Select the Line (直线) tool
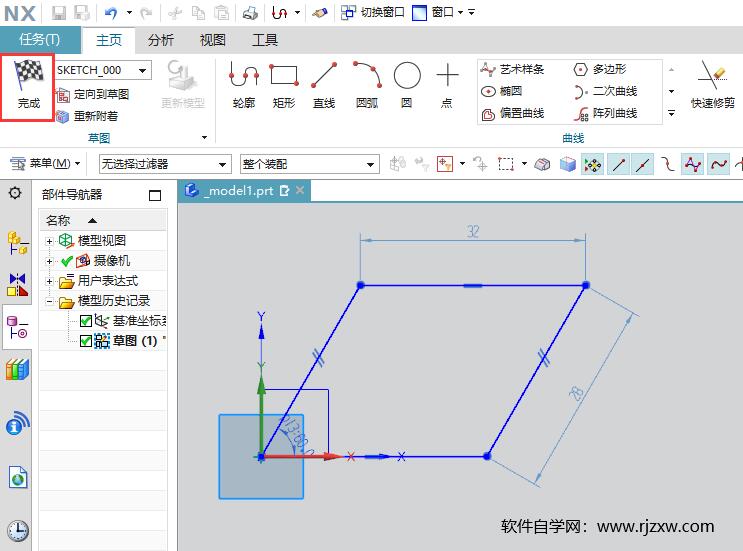The image size is (743, 551). pyautogui.click(x=324, y=85)
